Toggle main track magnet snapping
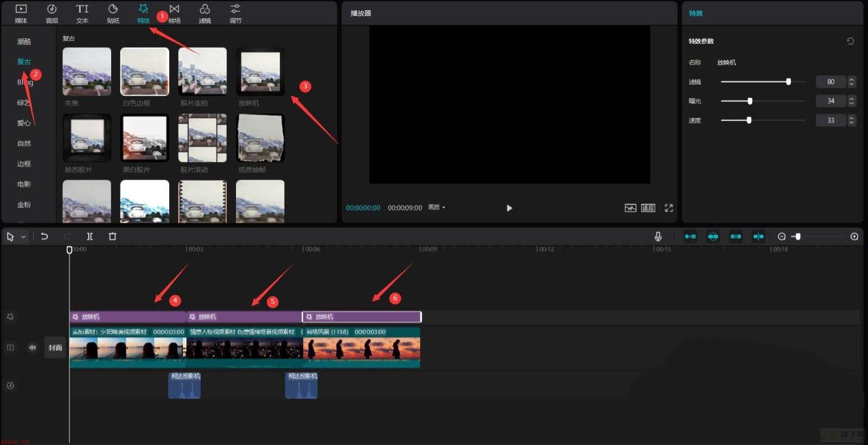This screenshot has width=868, height=445. (690, 237)
